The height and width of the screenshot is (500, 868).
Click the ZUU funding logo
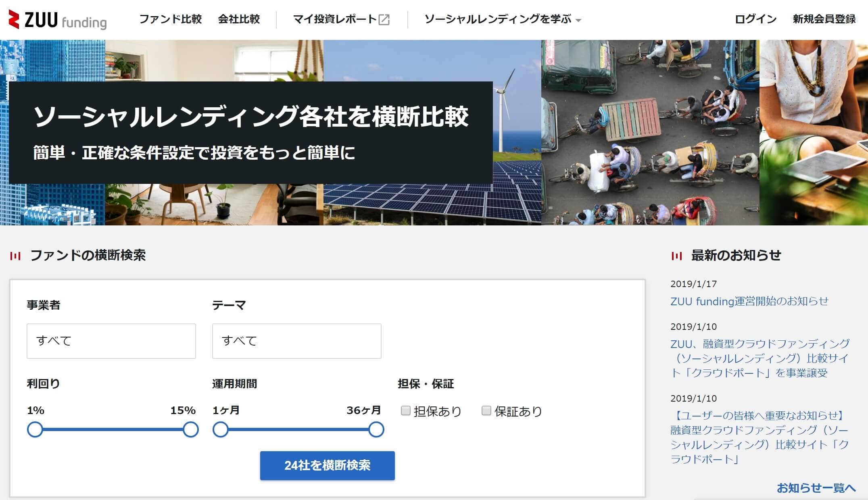(x=58, y=20)
